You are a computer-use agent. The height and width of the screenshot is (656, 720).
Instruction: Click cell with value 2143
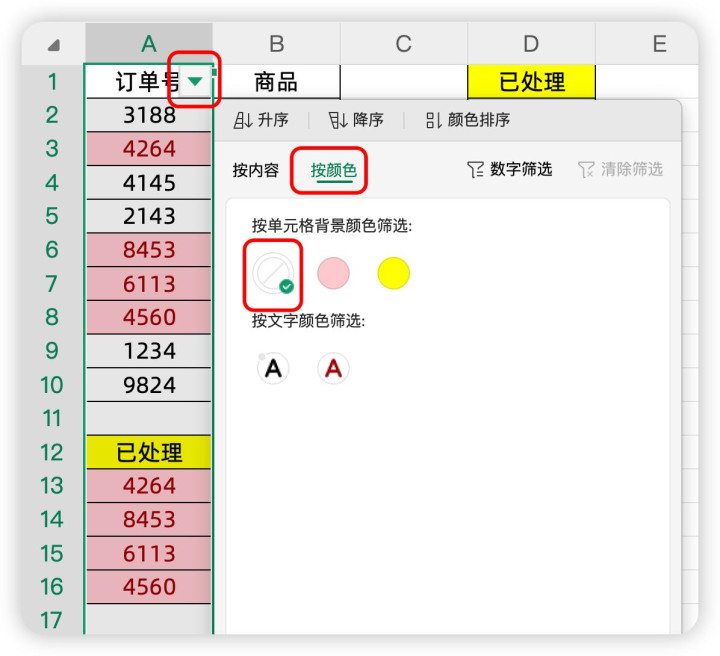(x=149, y=216)
